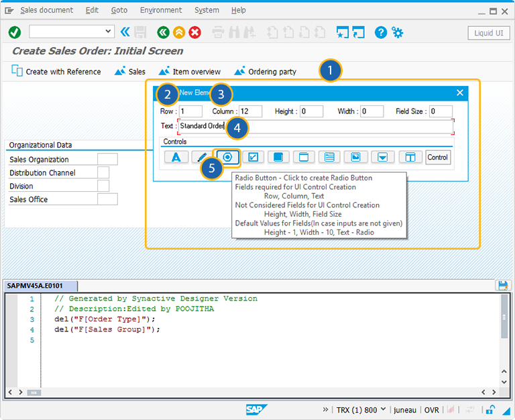Open the Goto menu

[119, 10]
